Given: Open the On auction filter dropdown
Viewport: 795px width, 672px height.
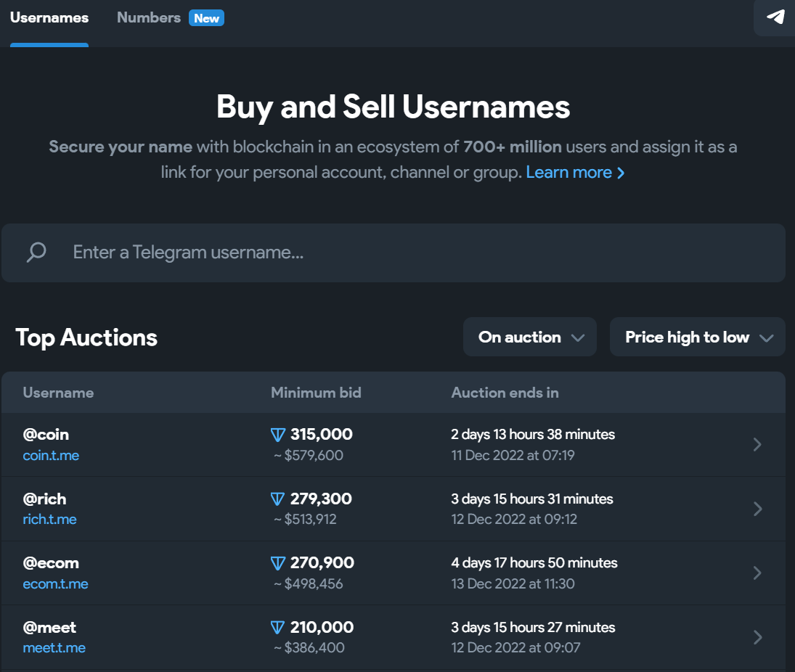Looking at the screenshot, I should 530,337.
